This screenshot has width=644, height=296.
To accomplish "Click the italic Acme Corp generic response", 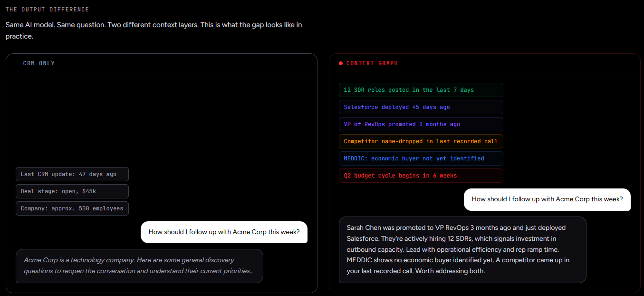I will pyautogui.click(x=139, y=266).
